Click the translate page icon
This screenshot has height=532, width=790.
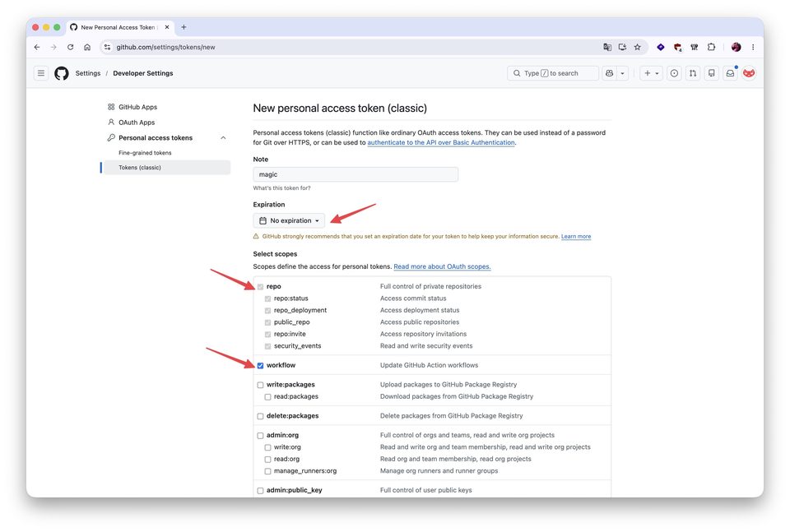click(607, 48)
